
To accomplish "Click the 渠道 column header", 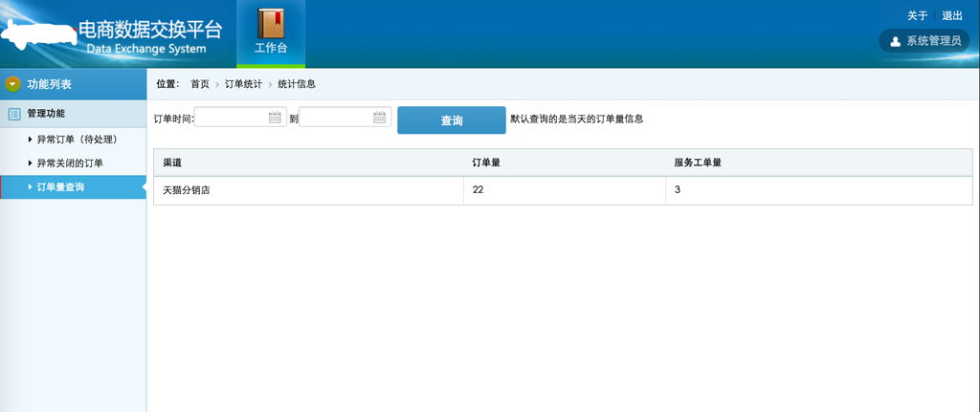I will click(x=173, y=163).
